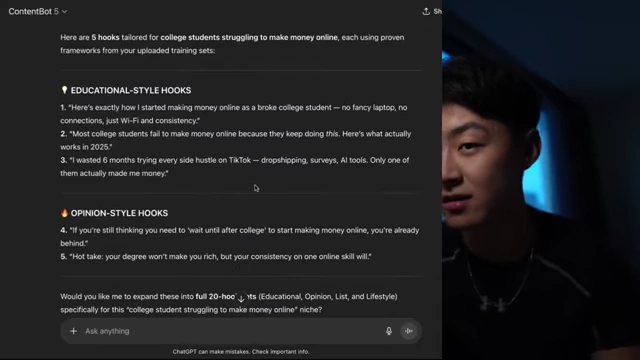
Task: Click the Share upload icon
Action: (x=426, y=11)
